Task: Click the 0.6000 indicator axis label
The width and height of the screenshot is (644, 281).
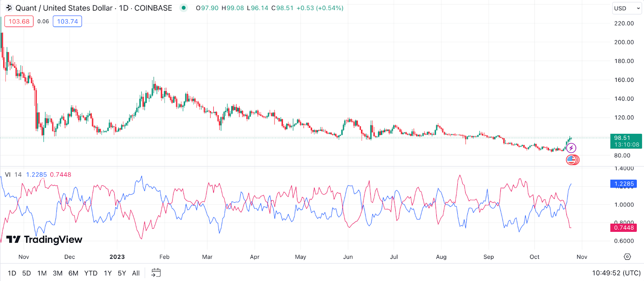Action: tap(624, 241)
